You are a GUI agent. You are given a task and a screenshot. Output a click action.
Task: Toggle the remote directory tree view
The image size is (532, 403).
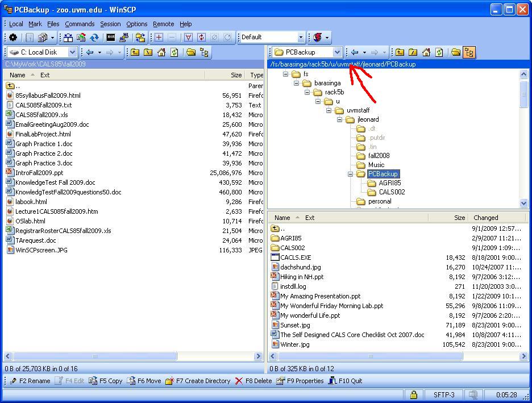point(469,52)
